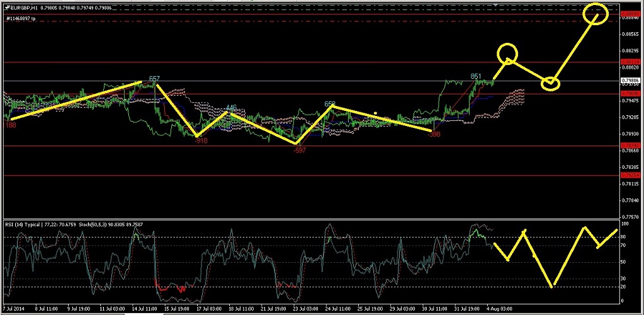Click the -398 swing low label
644x315 pixels.
(433, 134)
